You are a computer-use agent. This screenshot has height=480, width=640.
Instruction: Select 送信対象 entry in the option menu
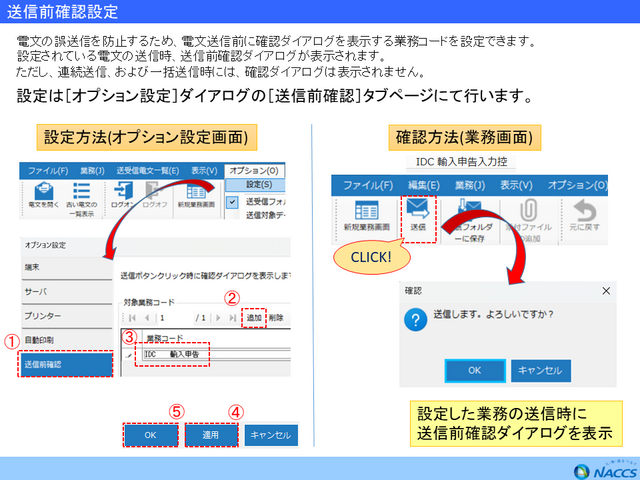[x=265, y=215]
